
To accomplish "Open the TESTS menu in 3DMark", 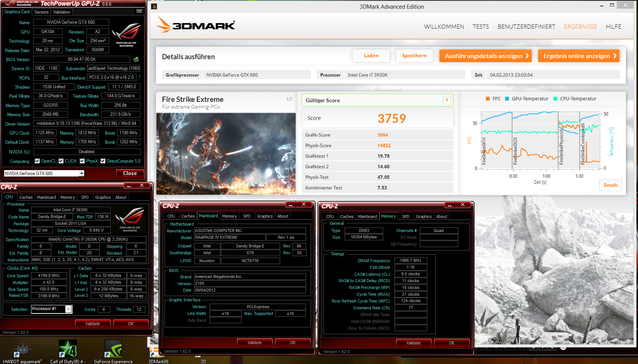I will (481, 27).
